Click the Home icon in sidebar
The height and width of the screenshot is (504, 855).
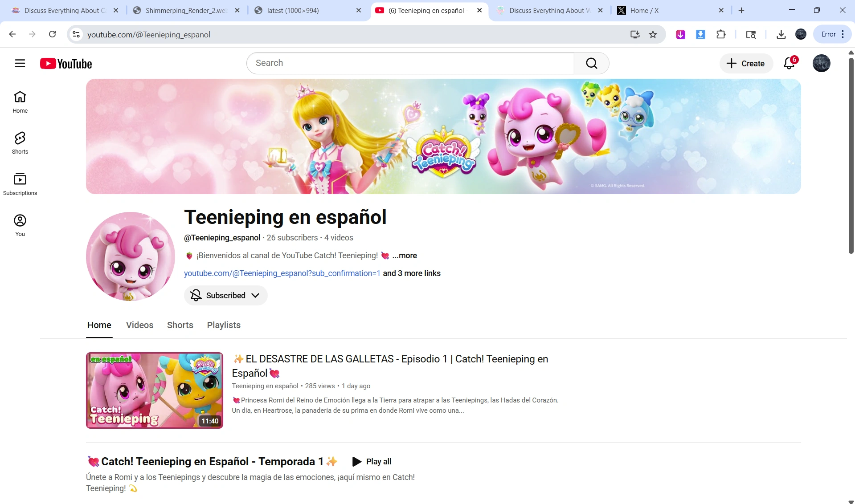tap(20, 102)
